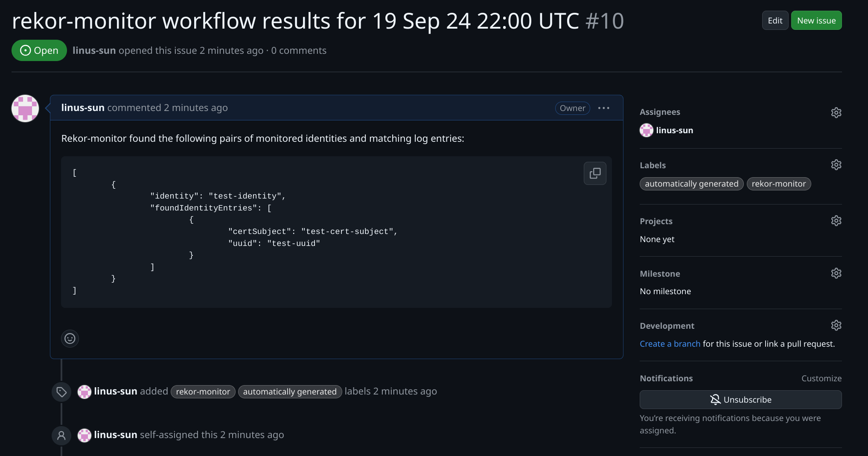
Task: Open Projects settings gear
Action: 836,221
